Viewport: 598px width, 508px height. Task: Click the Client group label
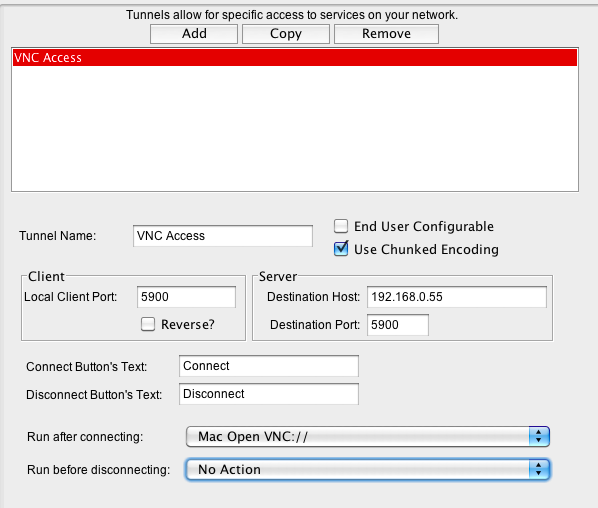(46, 277)
